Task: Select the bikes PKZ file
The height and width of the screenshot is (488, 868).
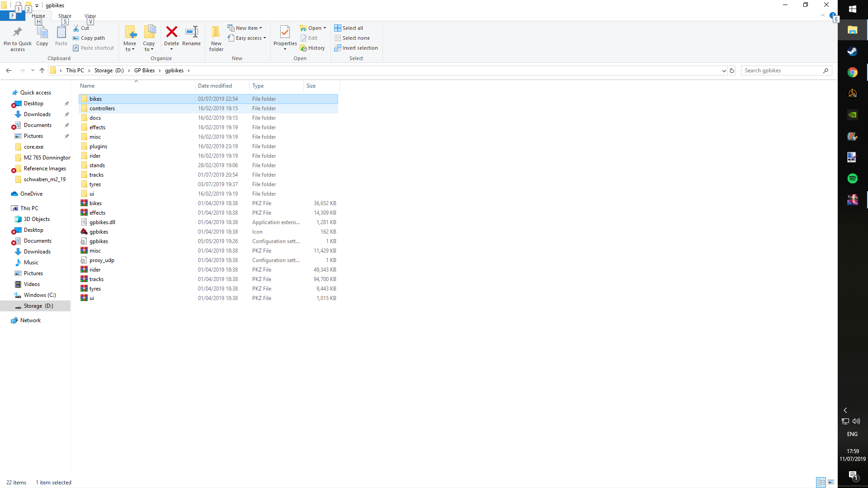Action: tap(208, 203)
